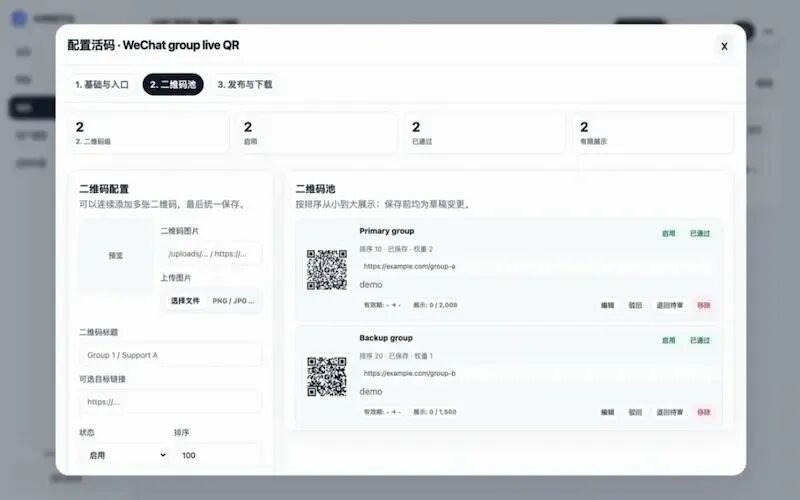
Task: Click 驳回 on the Primary group card
Action: [x=635, y=305]
